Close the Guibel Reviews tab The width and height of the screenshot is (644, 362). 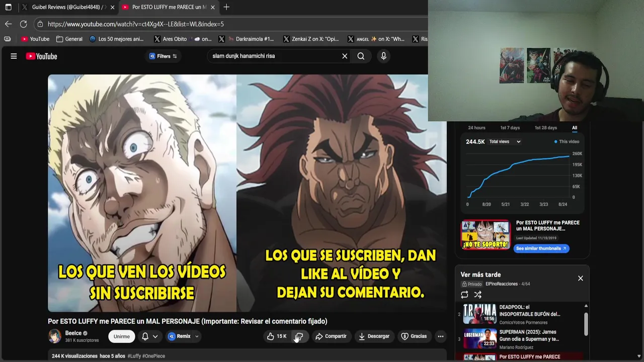(112, 7)
